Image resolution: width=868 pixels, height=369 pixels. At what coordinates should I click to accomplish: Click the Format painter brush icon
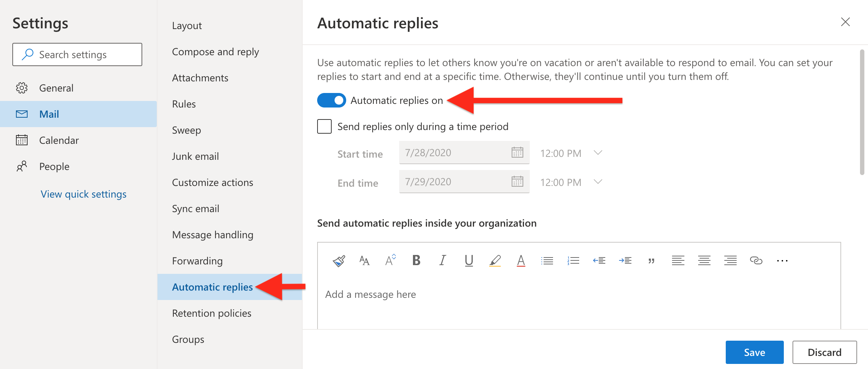point(339,260)
